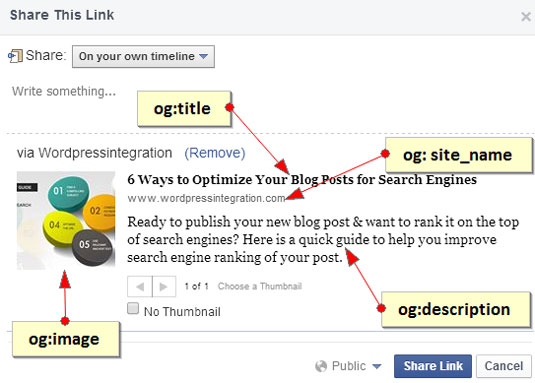Go to next thumbnail arrow
535x383 pixels.
(x=164, y=286)
